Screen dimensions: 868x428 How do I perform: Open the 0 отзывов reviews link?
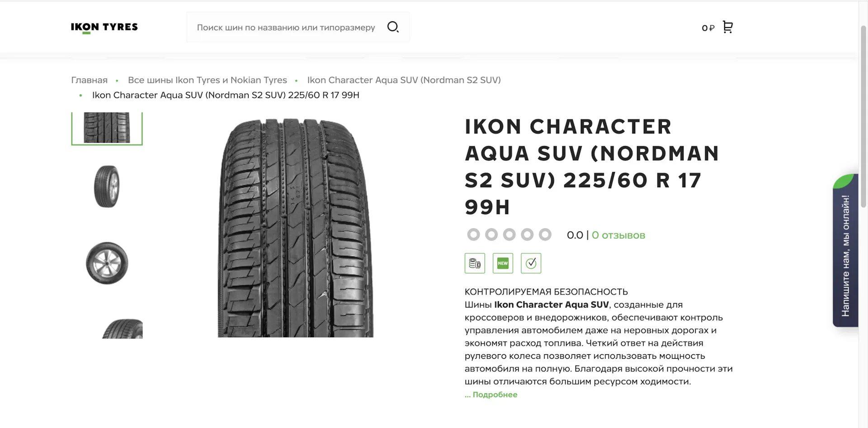point(618,235)
